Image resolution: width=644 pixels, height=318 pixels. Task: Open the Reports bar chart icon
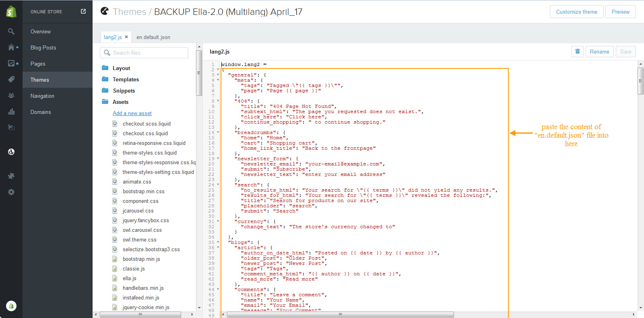pyautogui.click(x=11, y=112)
